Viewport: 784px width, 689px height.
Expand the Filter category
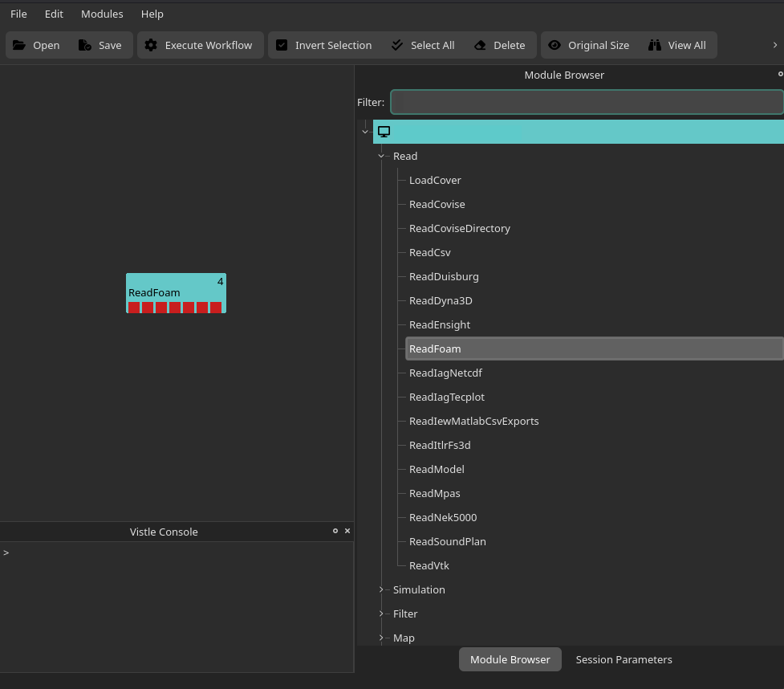pyautogui.click(x=381, y=614)
